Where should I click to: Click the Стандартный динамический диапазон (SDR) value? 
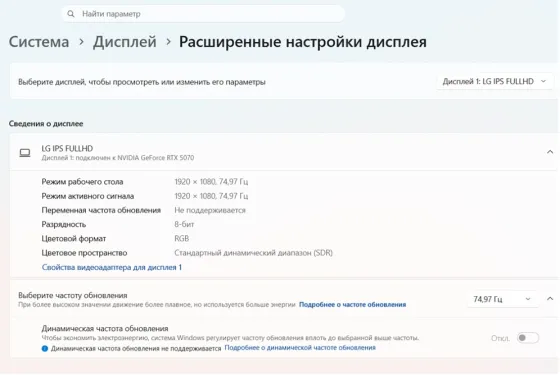click(254, 253)
